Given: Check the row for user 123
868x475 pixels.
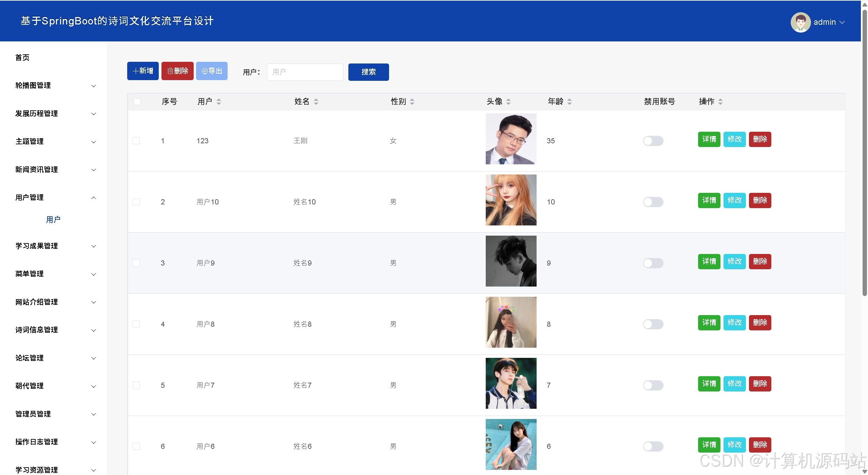Looking at the screenshot, I should [136, 141].
